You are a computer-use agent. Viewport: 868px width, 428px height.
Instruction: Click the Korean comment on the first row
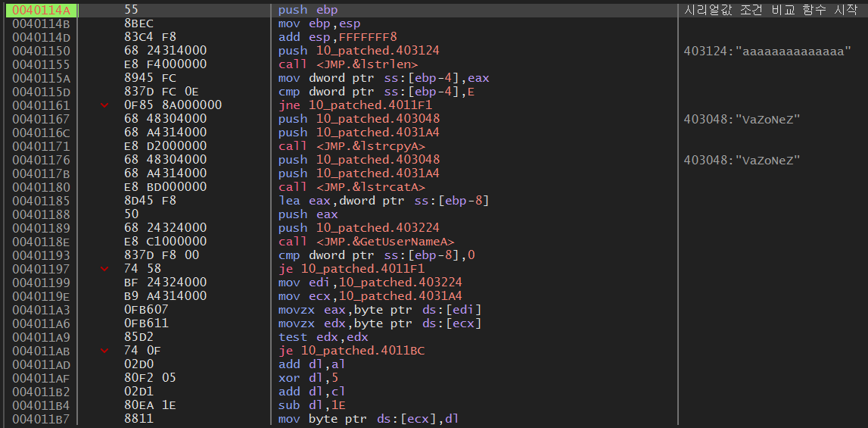pos(770,10)
